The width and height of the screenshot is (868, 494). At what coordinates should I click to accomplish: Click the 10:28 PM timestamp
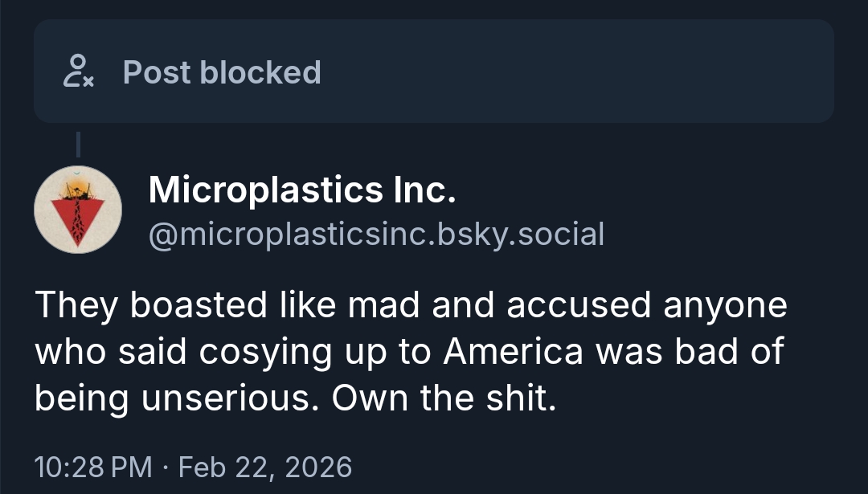click(x=92, y=466)
